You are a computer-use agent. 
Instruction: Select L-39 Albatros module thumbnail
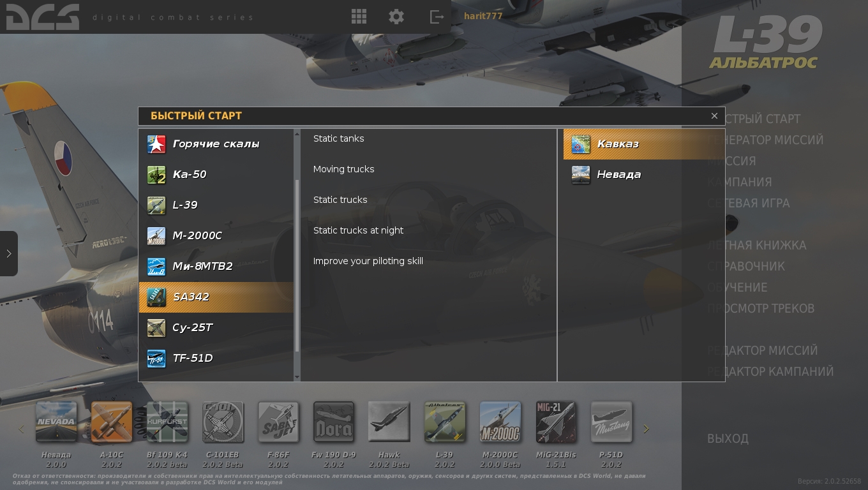[x=445, y=422]
